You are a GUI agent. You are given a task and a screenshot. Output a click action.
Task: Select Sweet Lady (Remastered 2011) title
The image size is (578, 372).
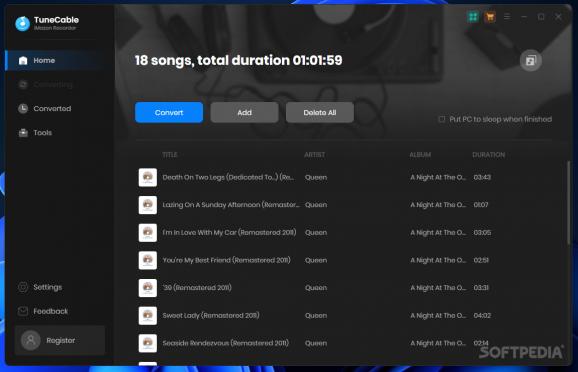click(211, 316)
